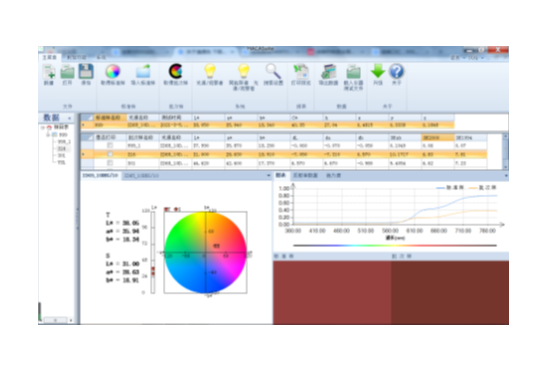This screenshot has width=540, height=380.
Task: Create a new file with the New document icon
Action: (49, 75)
